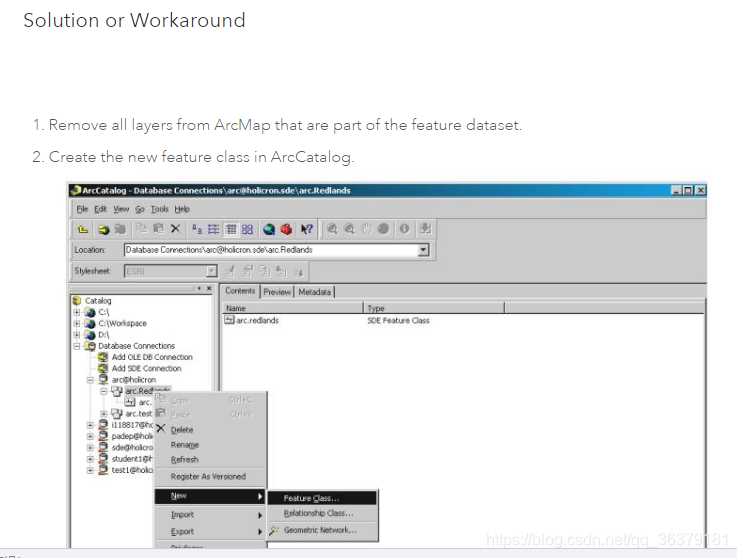Open the Location dropdown arrow
The image size is (737, 558).
click(423, 250)
